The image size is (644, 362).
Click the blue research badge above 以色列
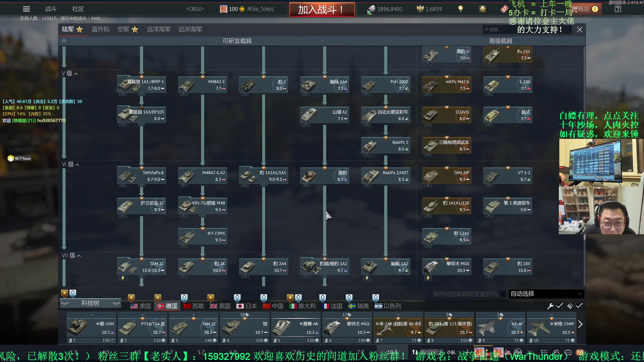click(376, 298)
